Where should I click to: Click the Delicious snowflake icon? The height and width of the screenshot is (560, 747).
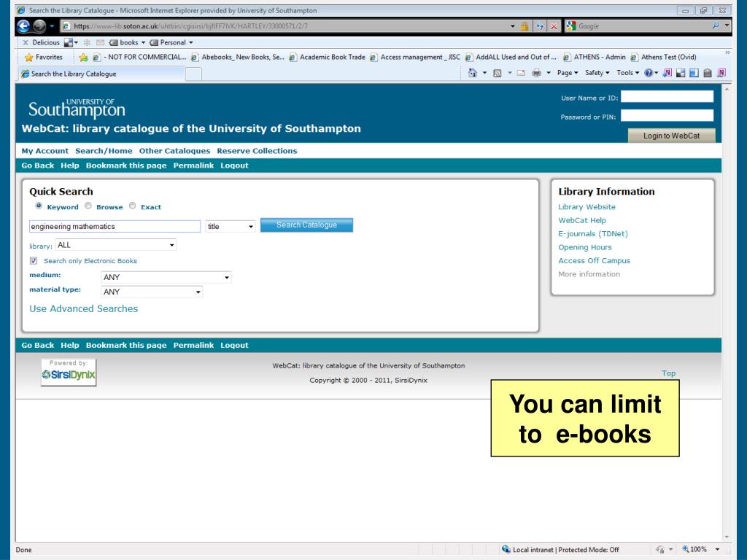point(87,42)
